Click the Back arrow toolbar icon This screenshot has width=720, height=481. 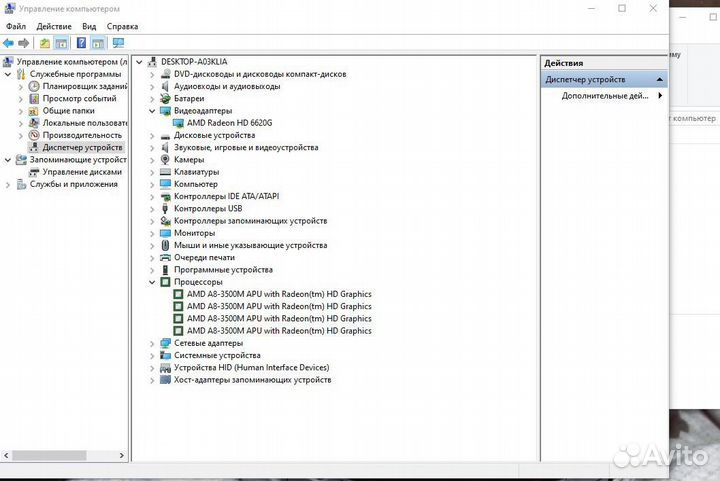[8, 43]
